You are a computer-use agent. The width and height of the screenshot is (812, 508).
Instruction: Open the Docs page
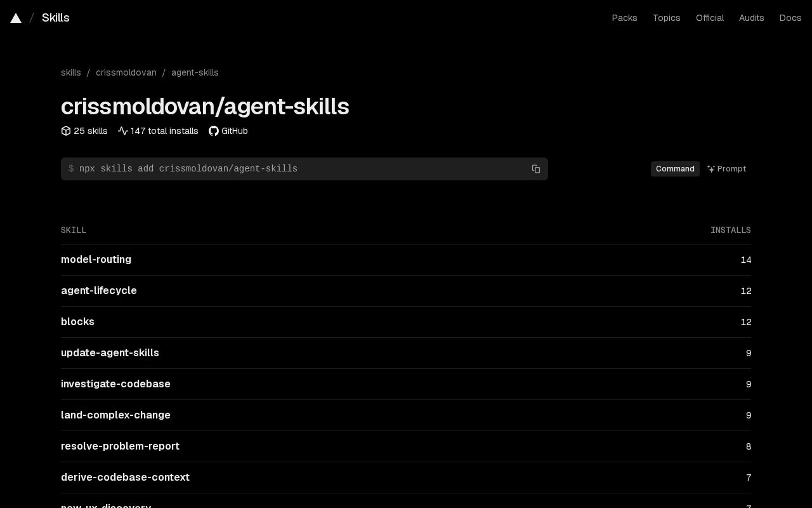tap(790, 18)
